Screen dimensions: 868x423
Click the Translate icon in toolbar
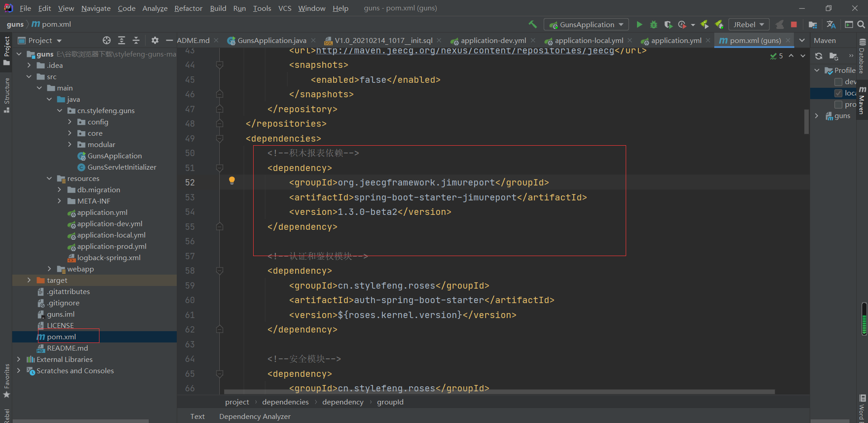pyautogui.click(x=831, y=24)
